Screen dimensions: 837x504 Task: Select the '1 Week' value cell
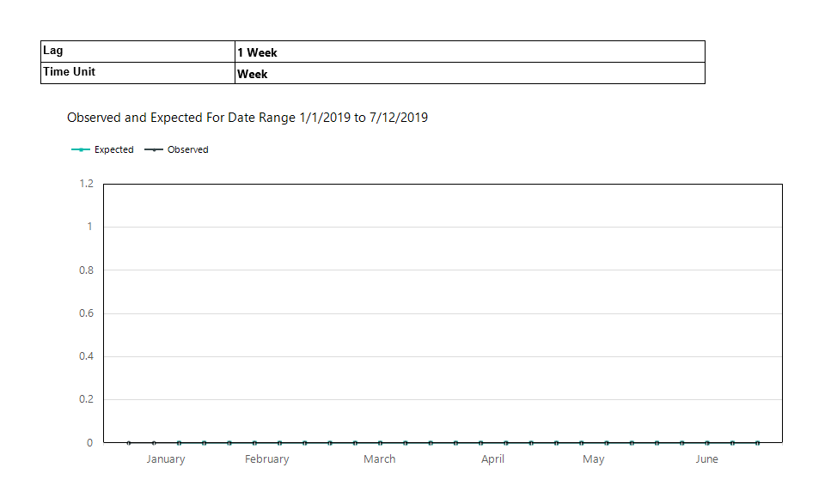(470, 52)
